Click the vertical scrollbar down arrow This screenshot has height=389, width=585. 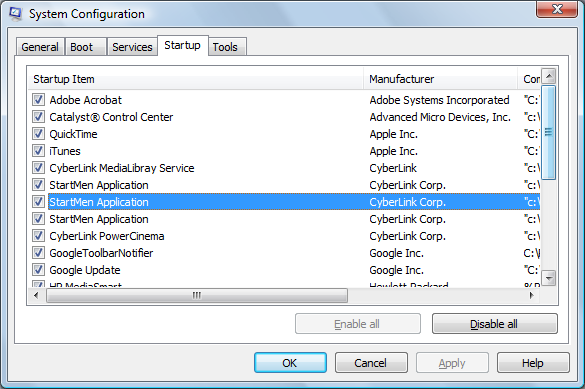pos(548,278)
